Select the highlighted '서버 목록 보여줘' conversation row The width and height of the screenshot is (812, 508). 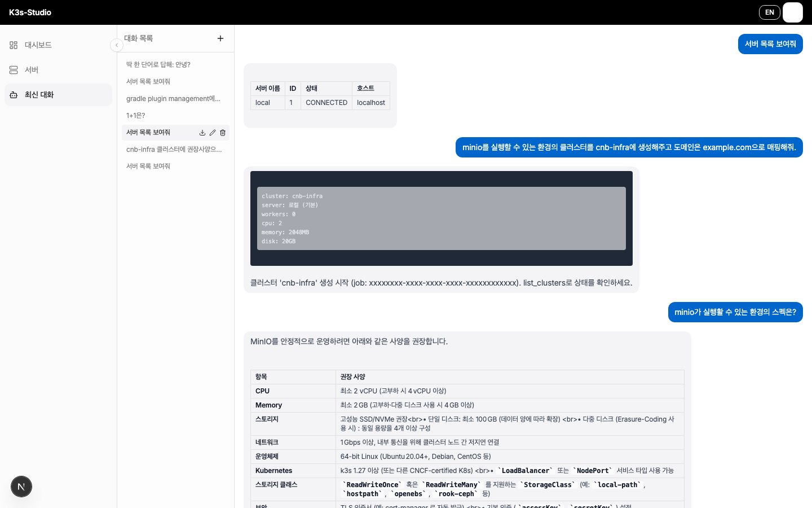click(x=175, y=133)
